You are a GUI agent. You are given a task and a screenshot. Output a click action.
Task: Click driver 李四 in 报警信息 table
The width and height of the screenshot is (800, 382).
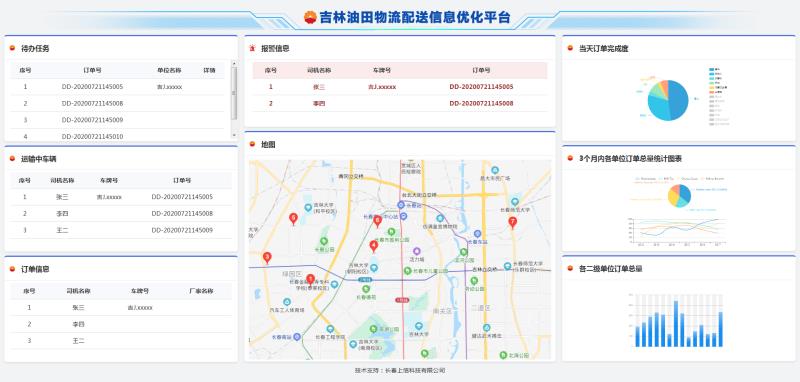coord(319,104)
